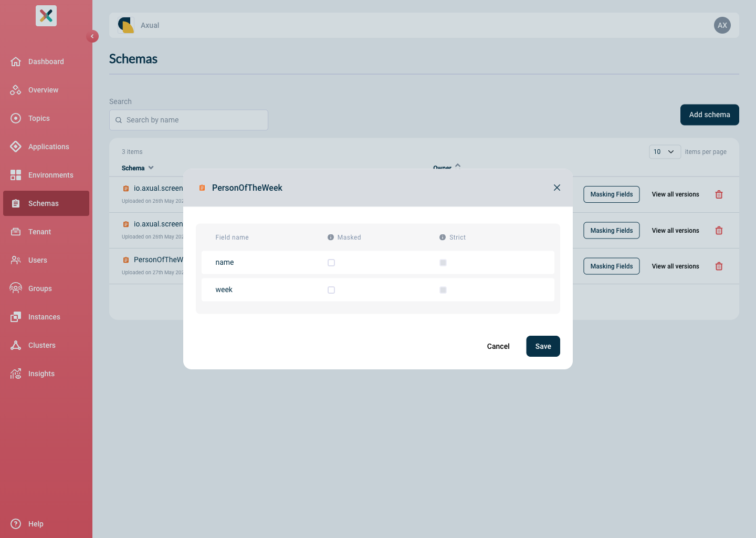Click the Instances icon in sidebar
Image resolution: width=756 pixels, height=538 pixels.
tap(16, 317)
